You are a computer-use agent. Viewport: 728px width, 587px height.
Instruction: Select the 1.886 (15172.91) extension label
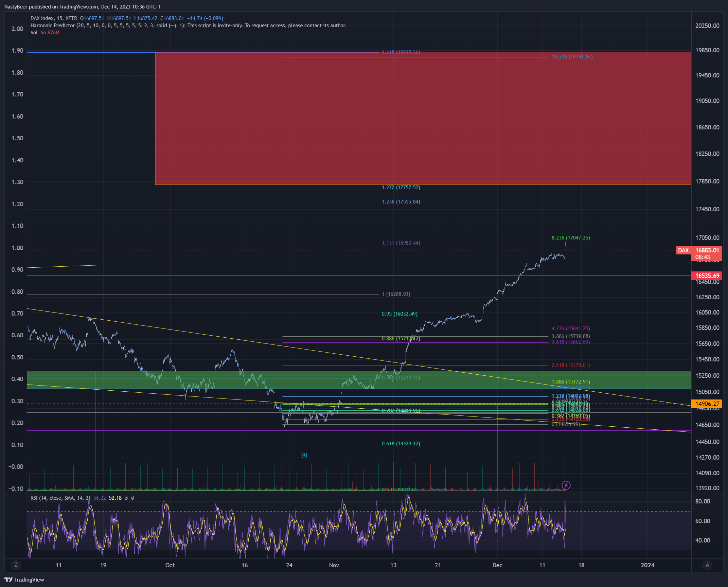click(571, 382)
